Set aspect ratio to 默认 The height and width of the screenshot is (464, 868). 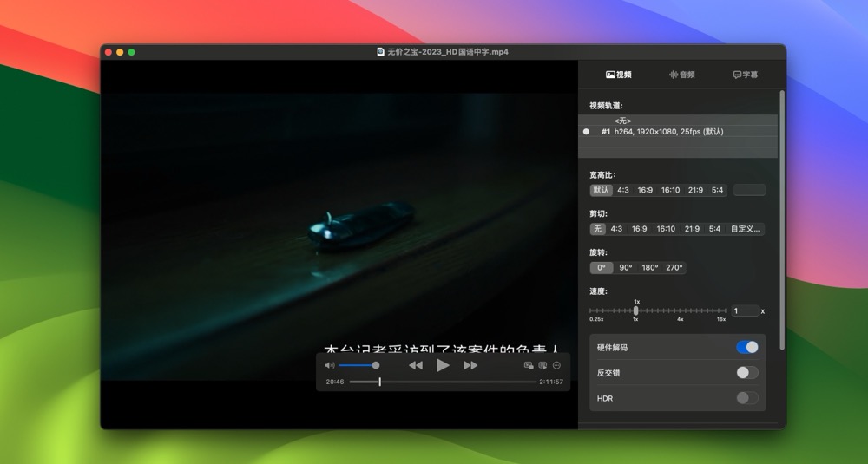coord(602,190)
